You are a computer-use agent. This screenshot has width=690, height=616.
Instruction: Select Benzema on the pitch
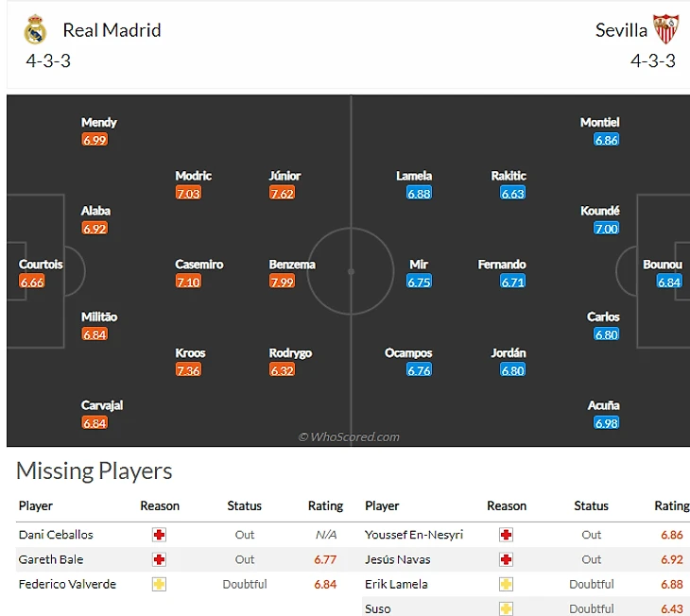pos(292,265)
